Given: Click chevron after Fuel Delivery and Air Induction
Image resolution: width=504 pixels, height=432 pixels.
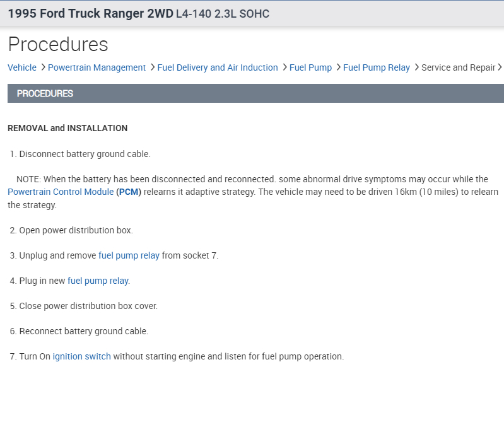Looking at the screenshot, I should click(284, 67).
